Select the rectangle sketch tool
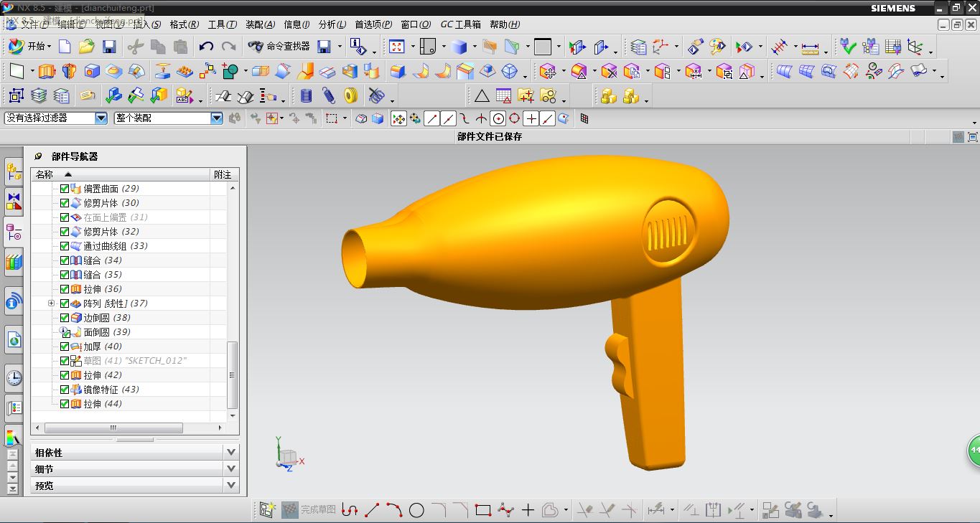 pos(482,510)
